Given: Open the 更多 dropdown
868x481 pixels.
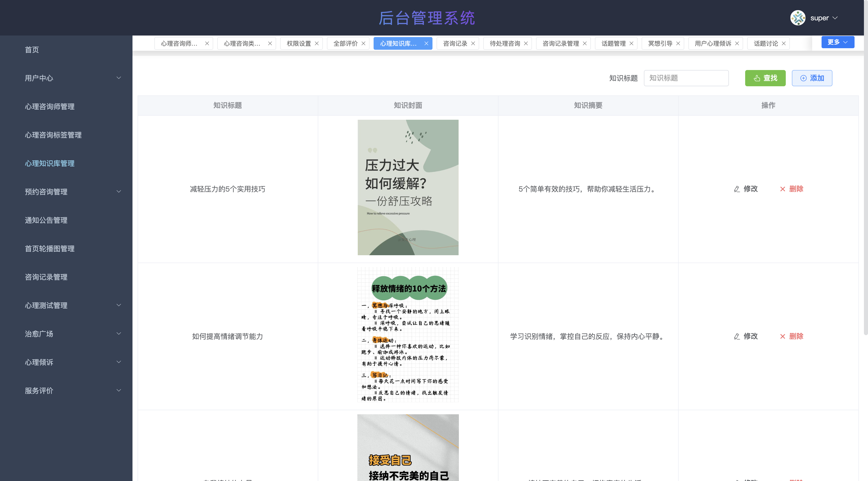Looking at the screenshot, I should point(838,42).
